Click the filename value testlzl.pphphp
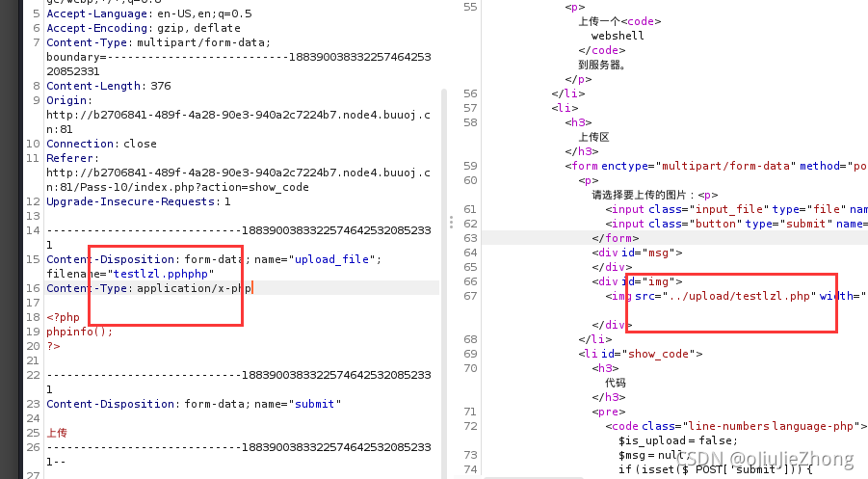Screen dimensions: 868x479 (161, 274)
